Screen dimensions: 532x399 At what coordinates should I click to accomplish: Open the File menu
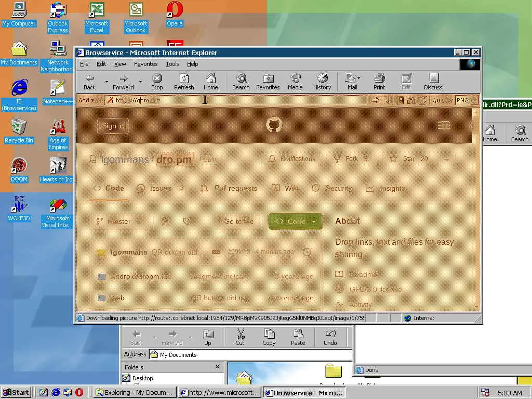click(x=84, y=64)
